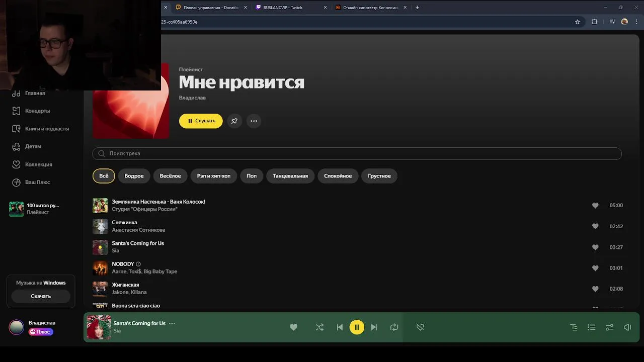644x362 pixels.
Task: Open a new browser tab
Action: click(417, 8)
